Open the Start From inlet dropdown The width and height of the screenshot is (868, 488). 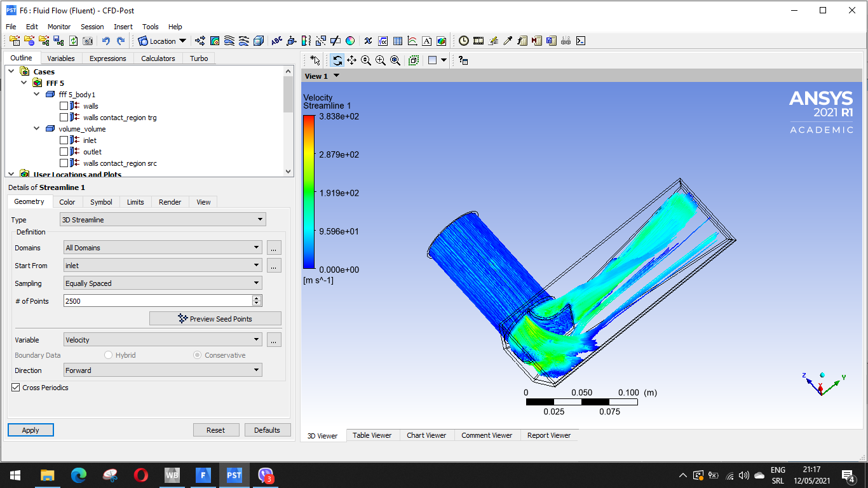[163, 266]
